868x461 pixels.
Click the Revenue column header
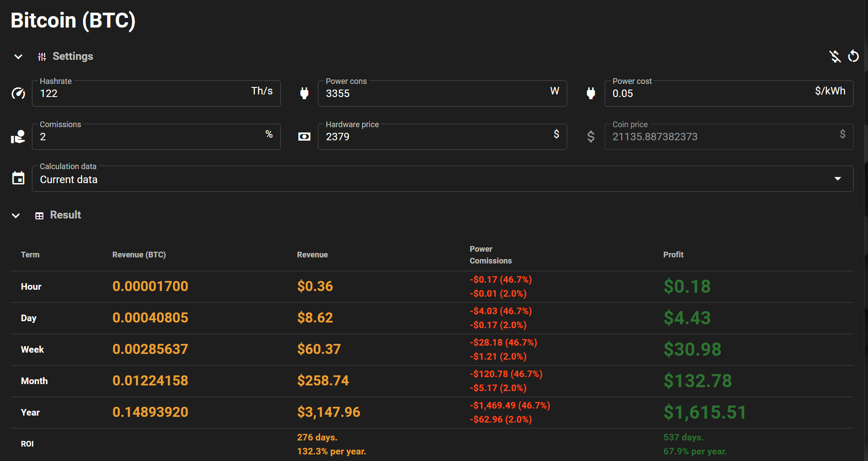coord(312,255)
